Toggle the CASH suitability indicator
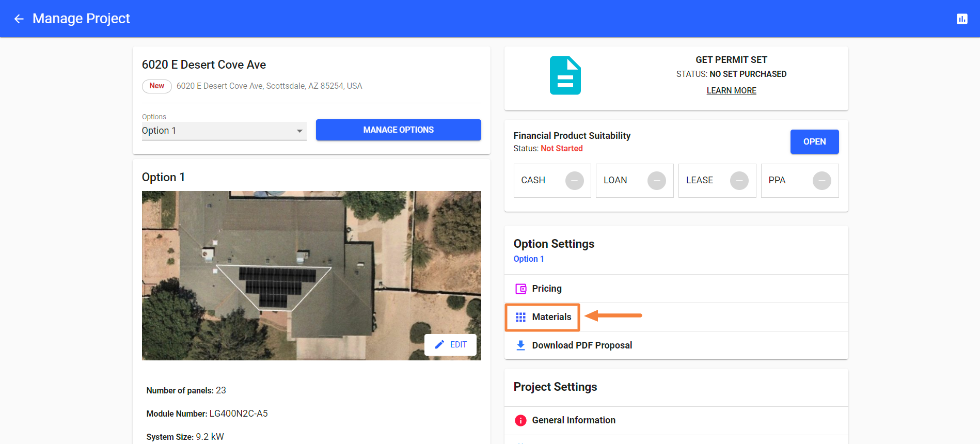 coord(574,181)
